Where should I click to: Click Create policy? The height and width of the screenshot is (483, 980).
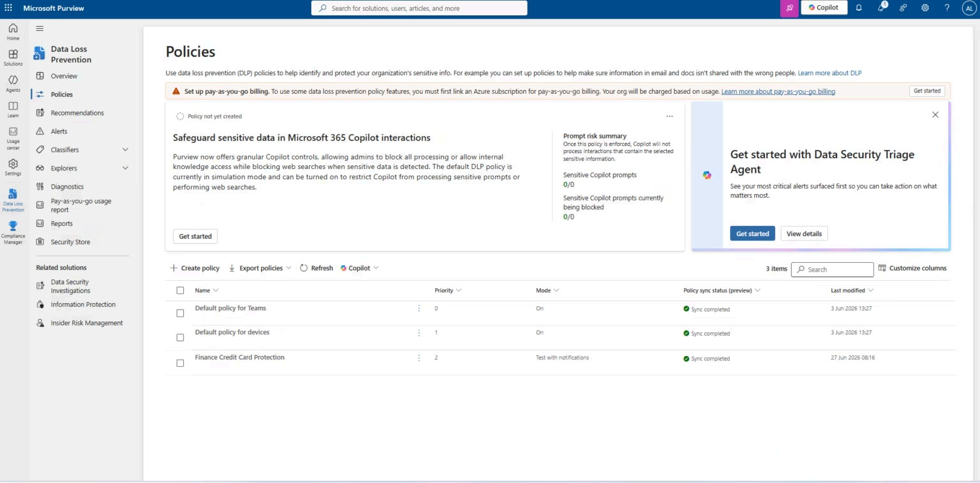click(195, 268)
